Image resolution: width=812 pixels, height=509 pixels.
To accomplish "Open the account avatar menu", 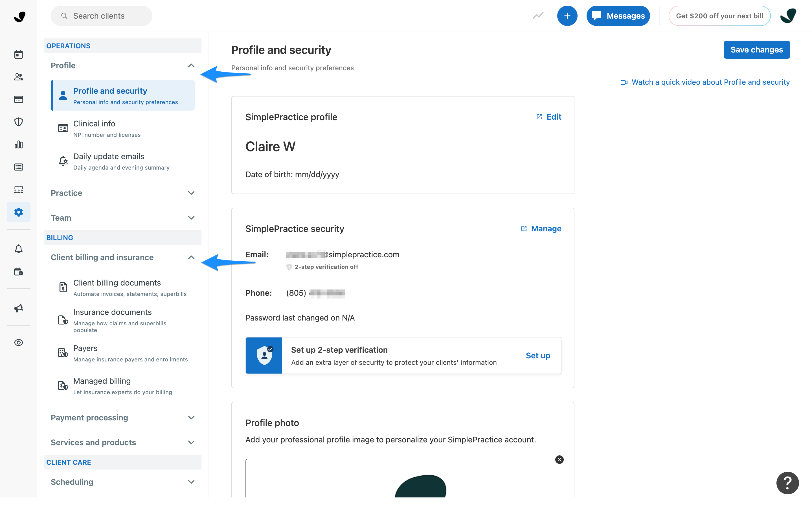I will (x=788, y=16).
